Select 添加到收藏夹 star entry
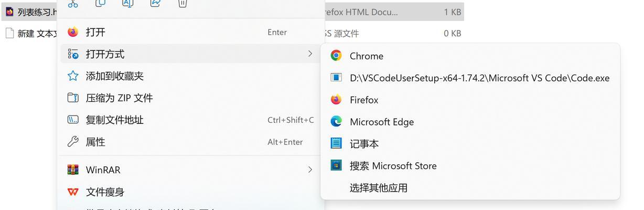The height and width of the screenshot is (210, 644). pyautogui.click(x=190, y=76)
